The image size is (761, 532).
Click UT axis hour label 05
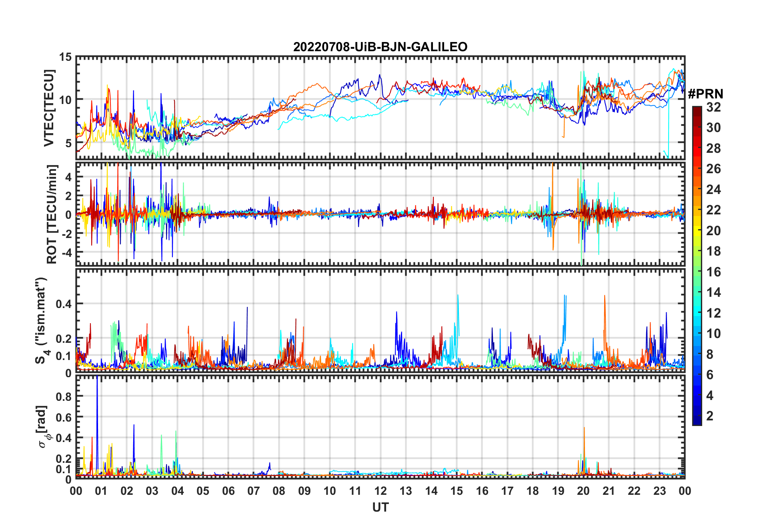tap(203, 490)
